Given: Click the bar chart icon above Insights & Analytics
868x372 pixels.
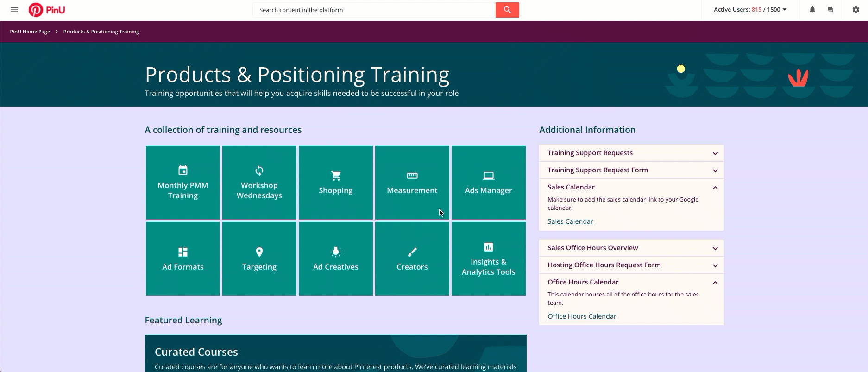Looking at the screenshot, I should pyautogui.click(x=489, y=247).
